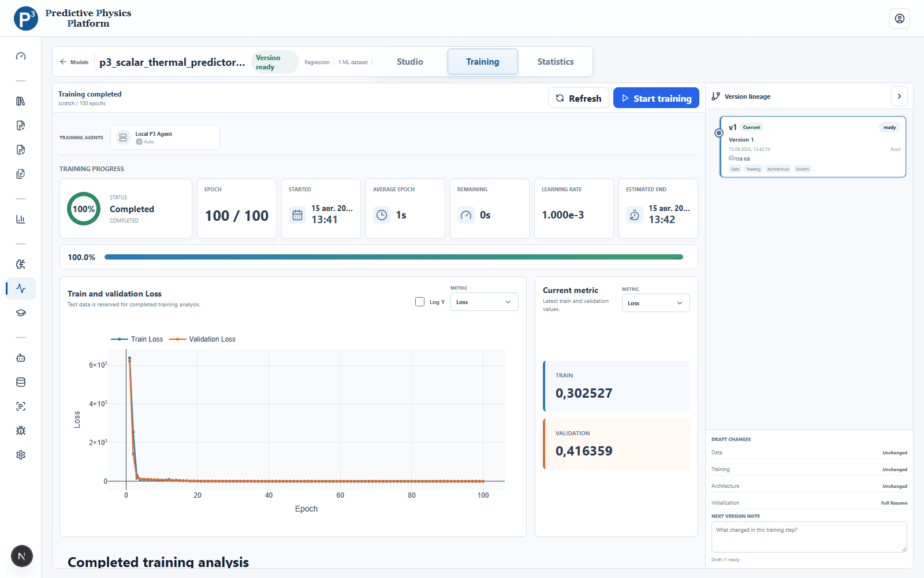Click the Learning rate value 1.000e-3
The width and height of the screenshot is (924, 578).
(562, 215)
